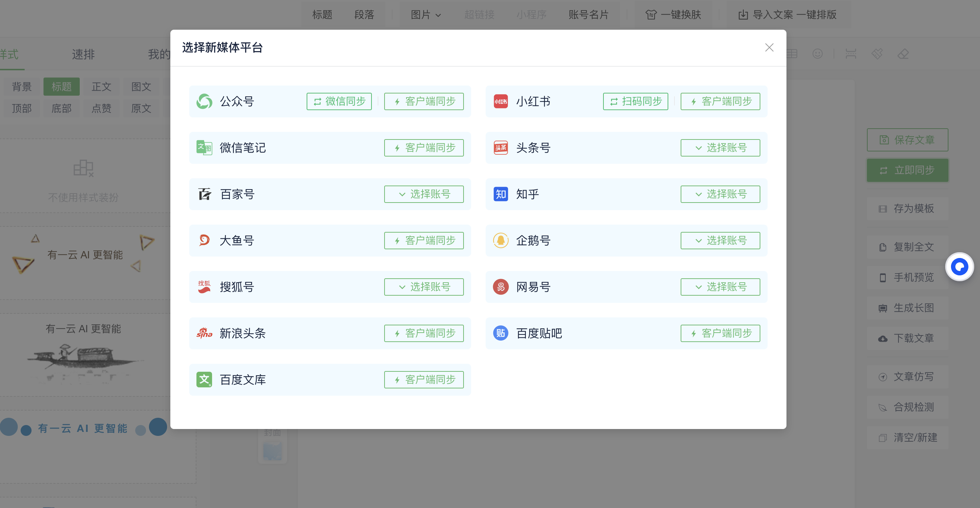The width and height of the screenshot is (980, 508).
Task: Click the 搜狐号 logo icon
Action: coord(204,287)
